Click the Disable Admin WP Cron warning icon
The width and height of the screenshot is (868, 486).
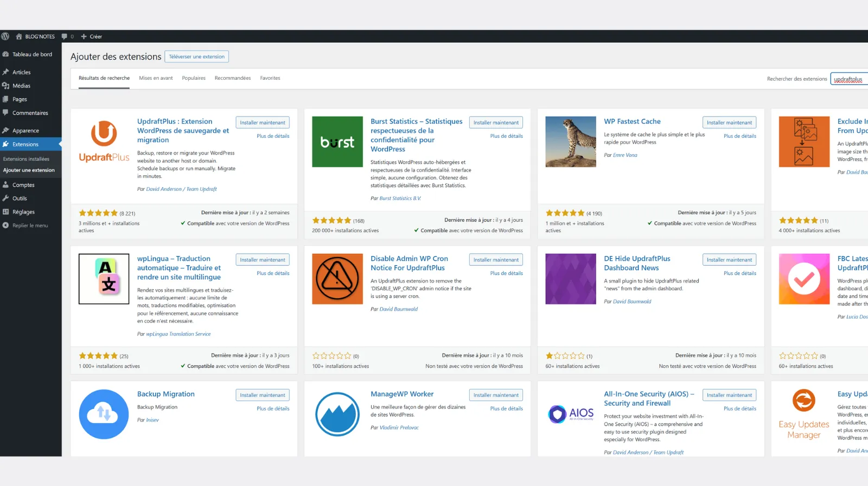coord(337,279)
